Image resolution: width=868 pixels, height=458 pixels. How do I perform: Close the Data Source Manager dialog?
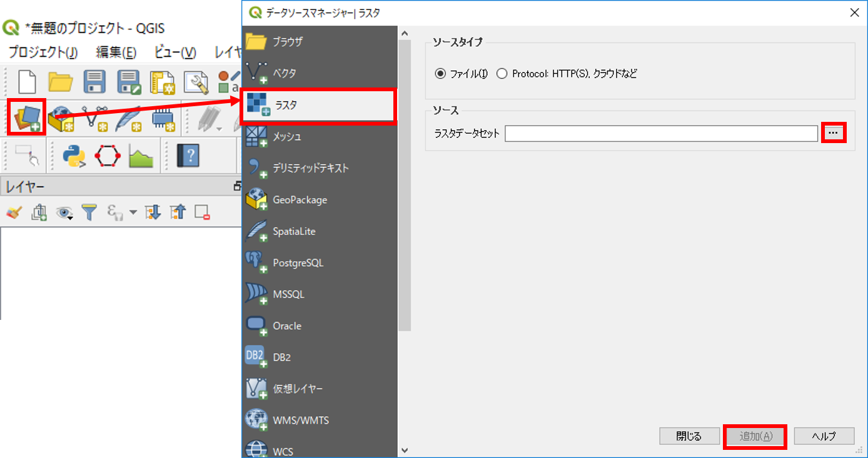click(854, 12)
